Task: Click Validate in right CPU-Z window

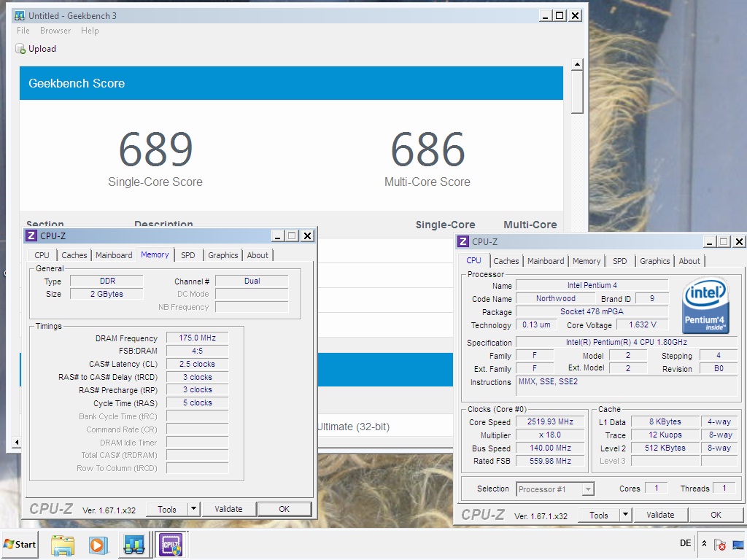Action: point(660,516)
